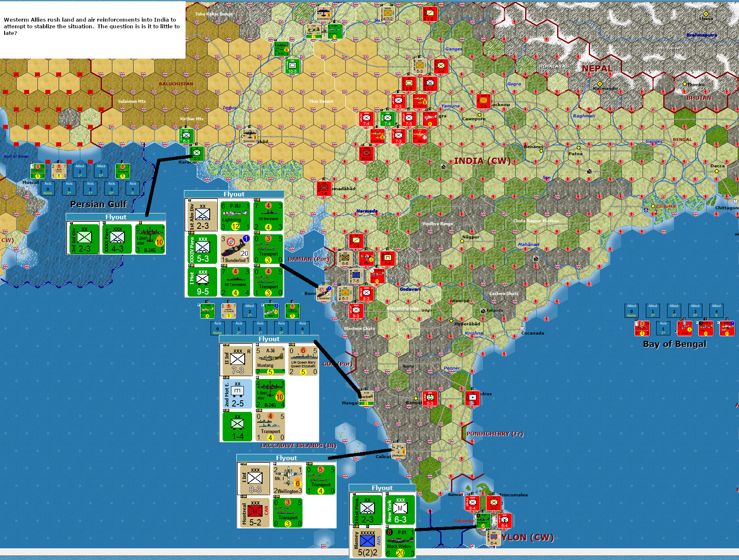Screen dimensions: 739x560
Task: Select the INDIA (CW) map label
Action: tap(482, 161)
